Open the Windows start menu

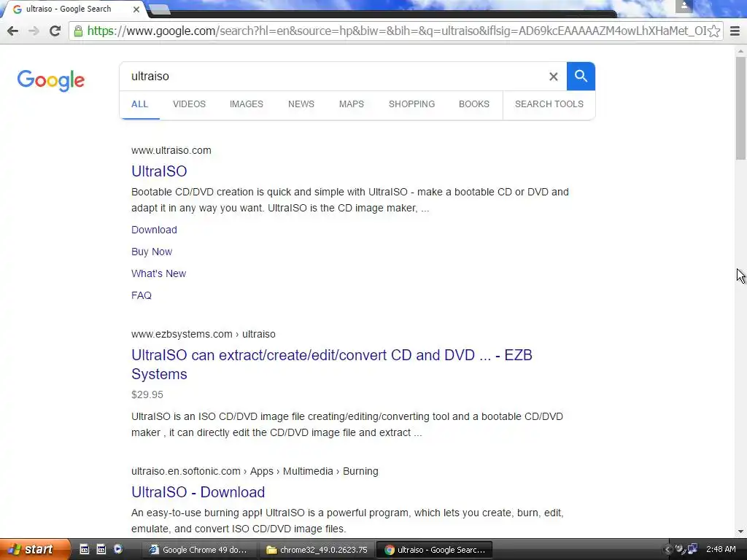[x=34, y=550]
